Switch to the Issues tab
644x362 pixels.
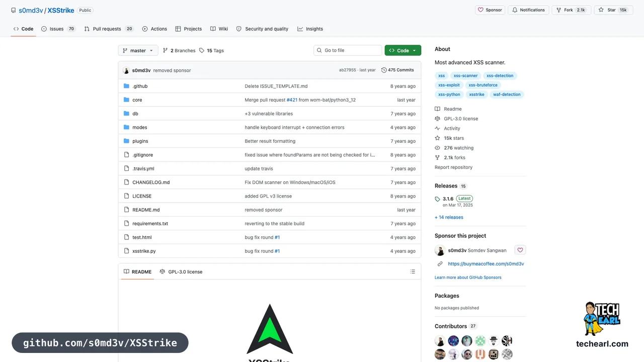tap(58, 29)
